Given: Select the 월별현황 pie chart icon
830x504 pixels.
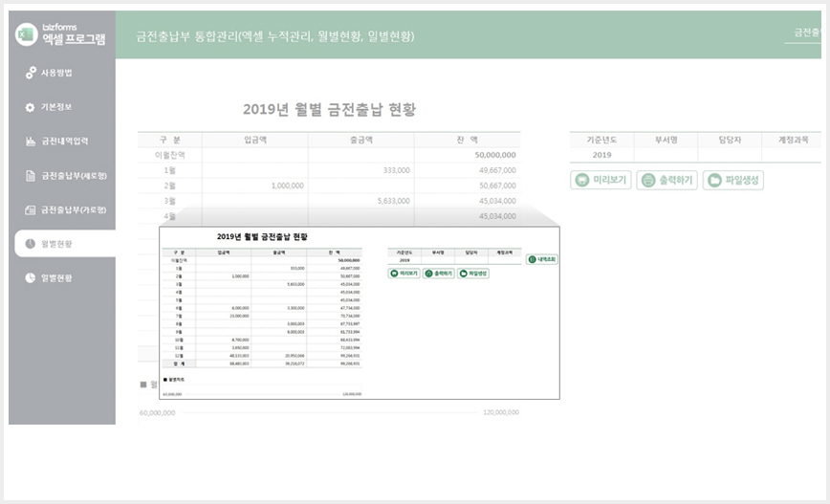Looking at the screenshot, I should coord(31,244).
